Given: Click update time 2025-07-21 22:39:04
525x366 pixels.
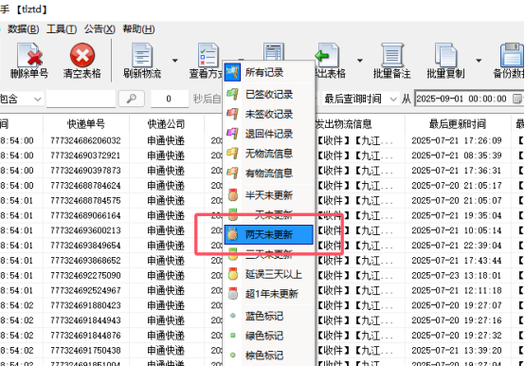Looking at the screenshot, I should (x=457, y=245).
